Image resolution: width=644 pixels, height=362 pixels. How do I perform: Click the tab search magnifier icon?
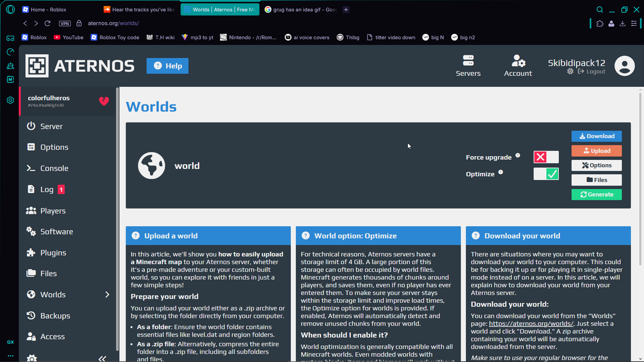point(599,10)
